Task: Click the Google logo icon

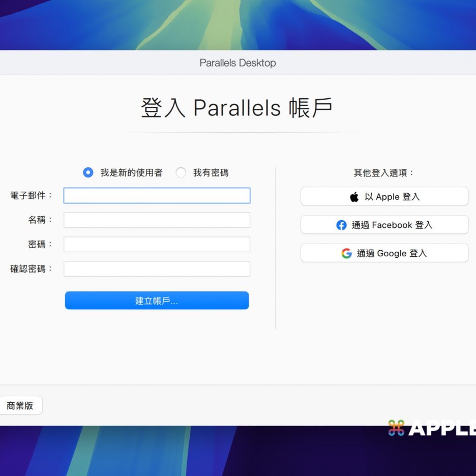Action: [x=346, y=253]
